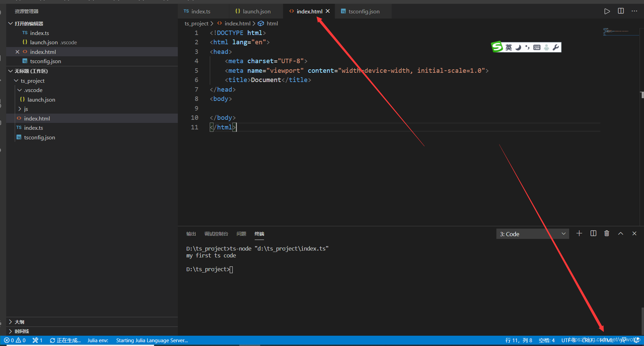Open go-to-line via 行 11, 列 8
The width and height of the screenshot is (644, 346).
519,340
